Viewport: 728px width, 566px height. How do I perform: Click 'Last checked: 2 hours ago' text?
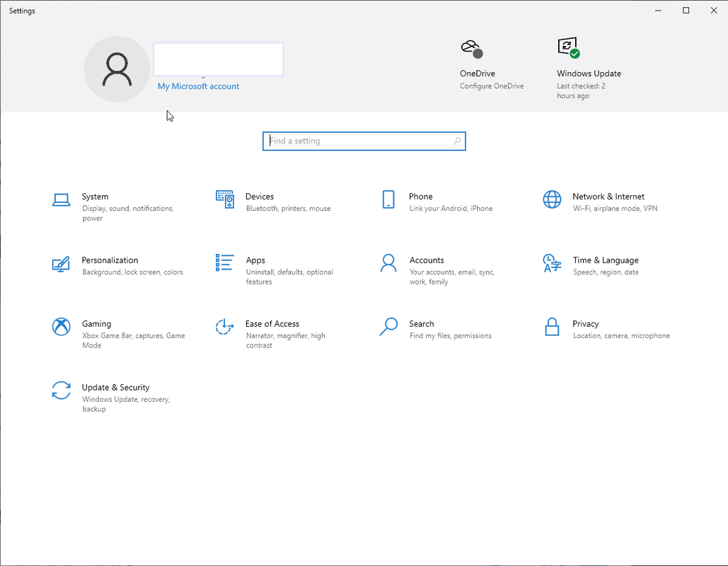tap(581, 91)
